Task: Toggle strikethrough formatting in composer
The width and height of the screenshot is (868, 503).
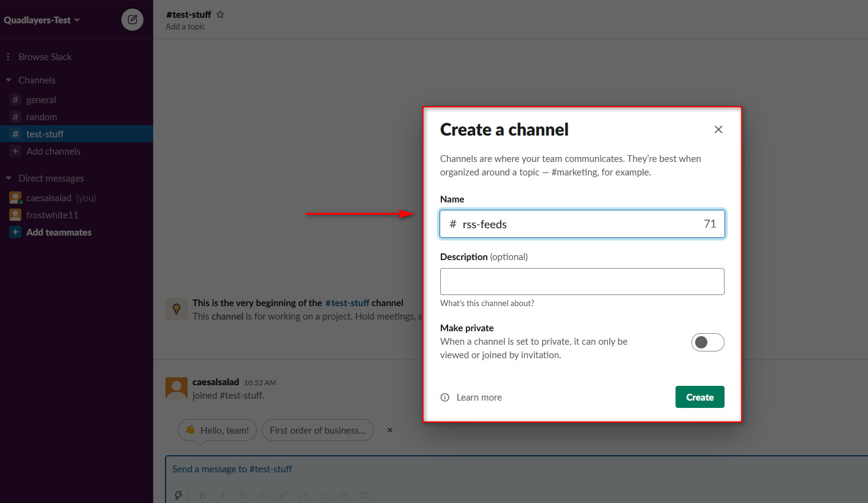Action: pos(243,495)
